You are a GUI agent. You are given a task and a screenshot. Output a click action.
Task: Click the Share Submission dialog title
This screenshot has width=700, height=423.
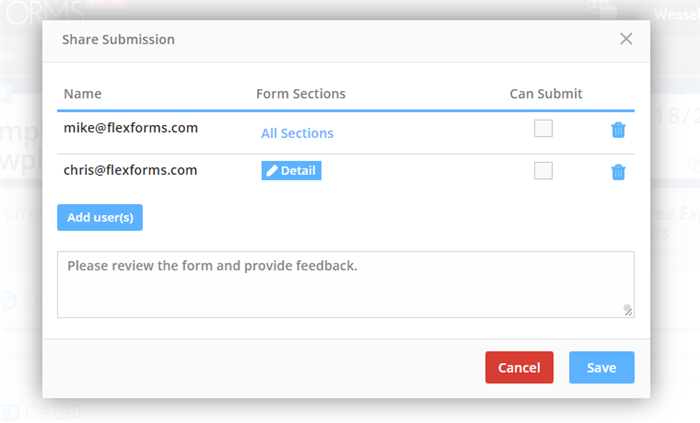pyautogui.click(x=118, y=39)
